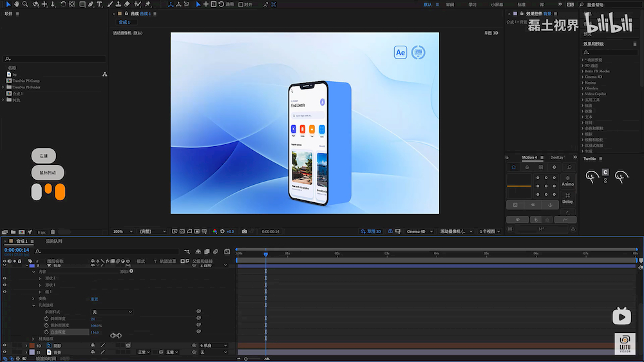
Task: Toggle visibility of shape 2 (形状 2)
Action: 5,278
